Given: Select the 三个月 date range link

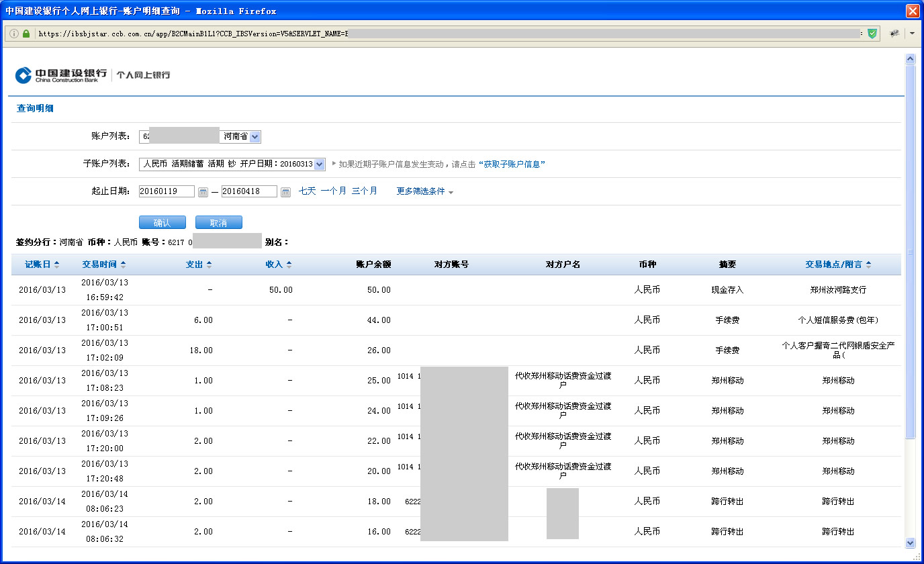Looking at the screenshot, I should point(364,191).
